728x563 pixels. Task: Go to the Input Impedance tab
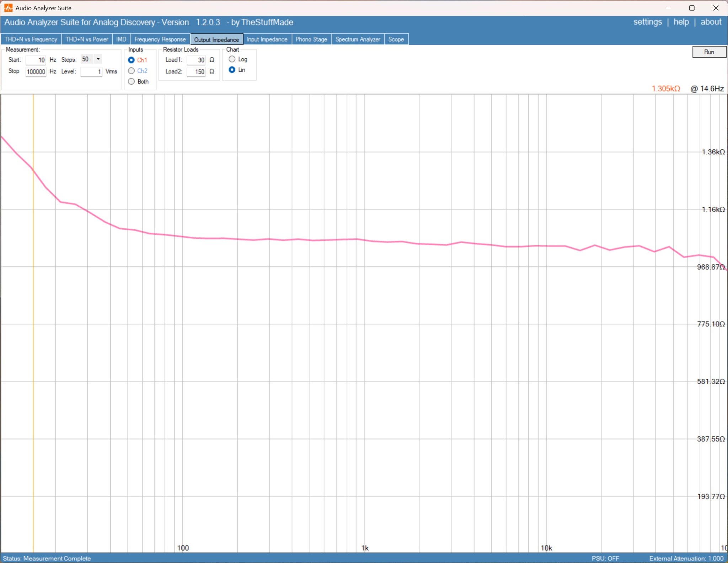(x=267, y=39)
